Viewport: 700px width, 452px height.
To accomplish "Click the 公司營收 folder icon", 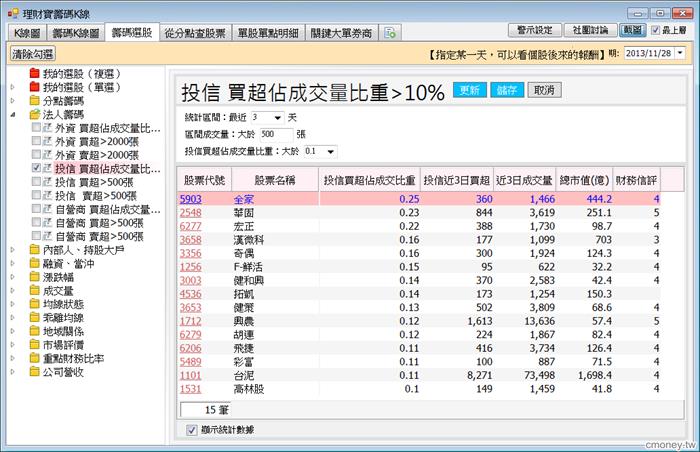I will 34,372.
